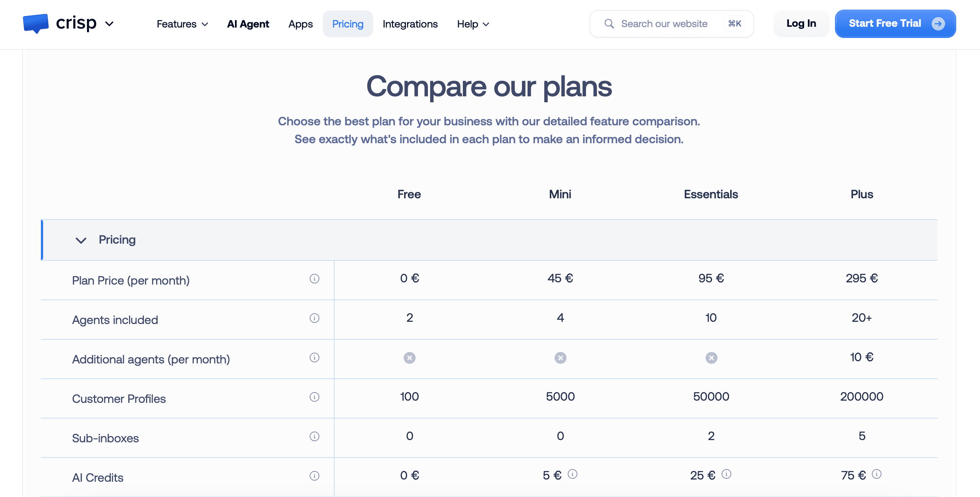This screenshot has width=980, height=497.
Task: Open the AI Agent page
Action: 248,24
